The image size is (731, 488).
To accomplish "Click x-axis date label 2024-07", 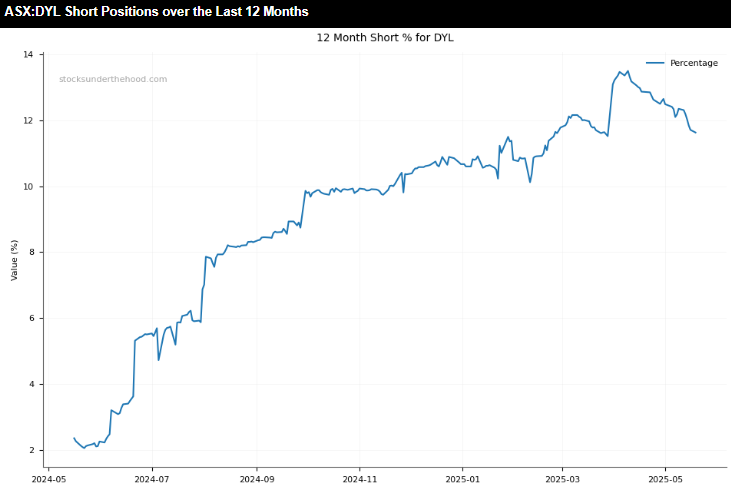I will point(152,479).
